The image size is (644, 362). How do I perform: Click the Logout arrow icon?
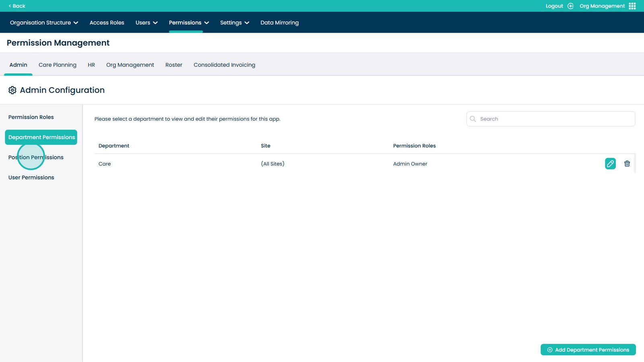tap(570, 6)
